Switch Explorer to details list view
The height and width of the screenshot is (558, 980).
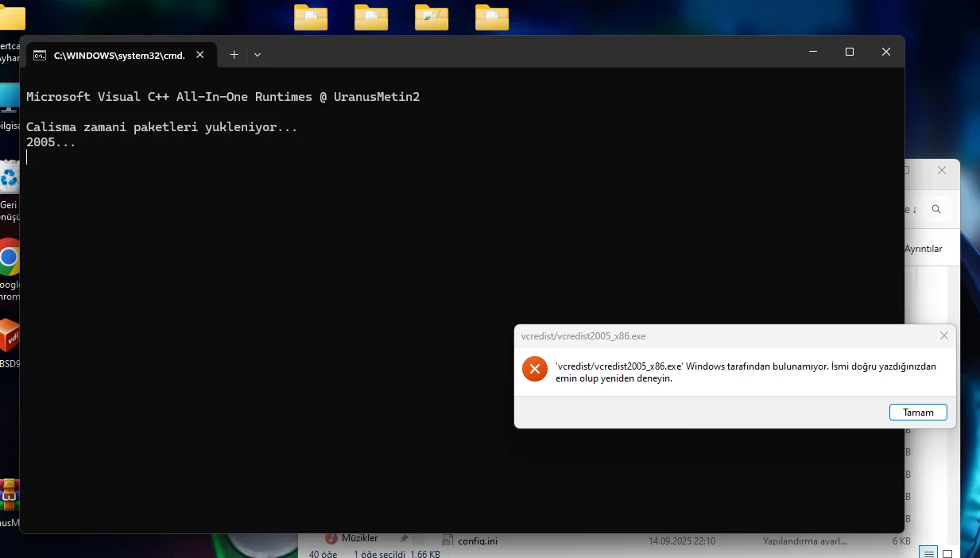point(927,552)
